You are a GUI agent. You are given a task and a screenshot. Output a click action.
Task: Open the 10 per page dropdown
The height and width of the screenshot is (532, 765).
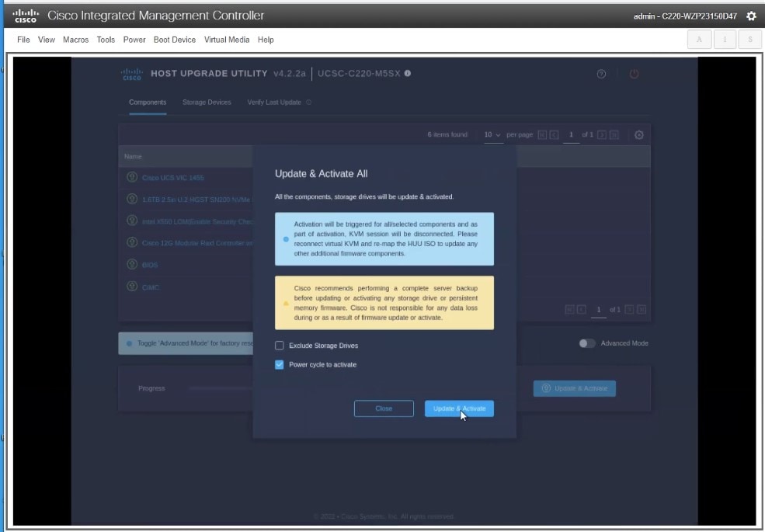pos(492,134)
